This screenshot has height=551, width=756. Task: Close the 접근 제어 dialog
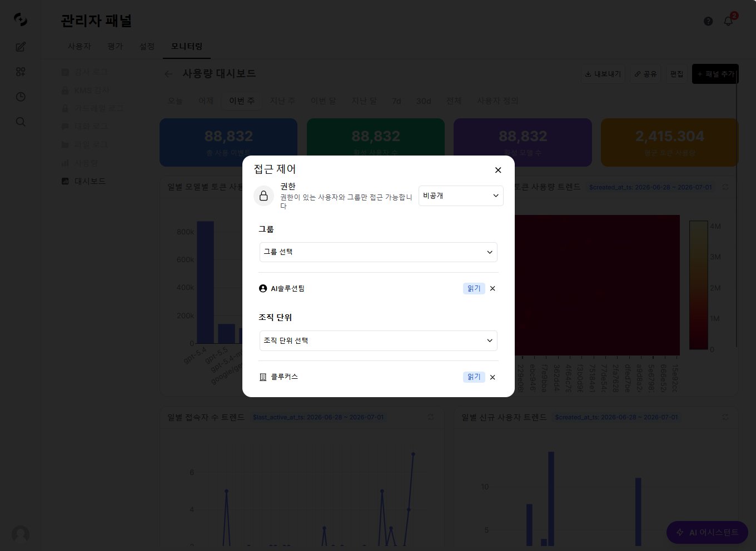coord(498,170)
